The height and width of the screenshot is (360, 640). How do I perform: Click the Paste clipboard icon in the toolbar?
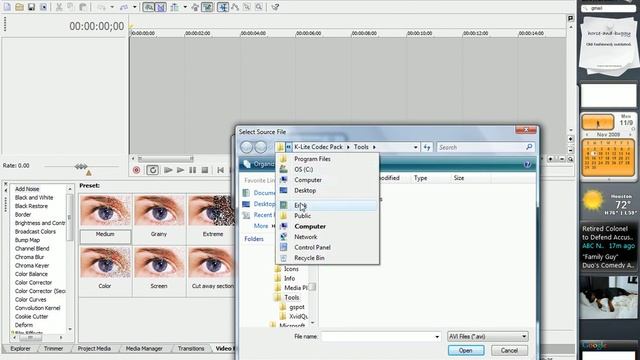coord(82,7)
